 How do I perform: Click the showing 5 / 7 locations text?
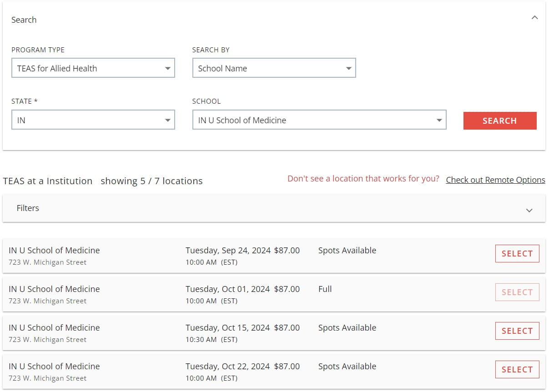151,181
